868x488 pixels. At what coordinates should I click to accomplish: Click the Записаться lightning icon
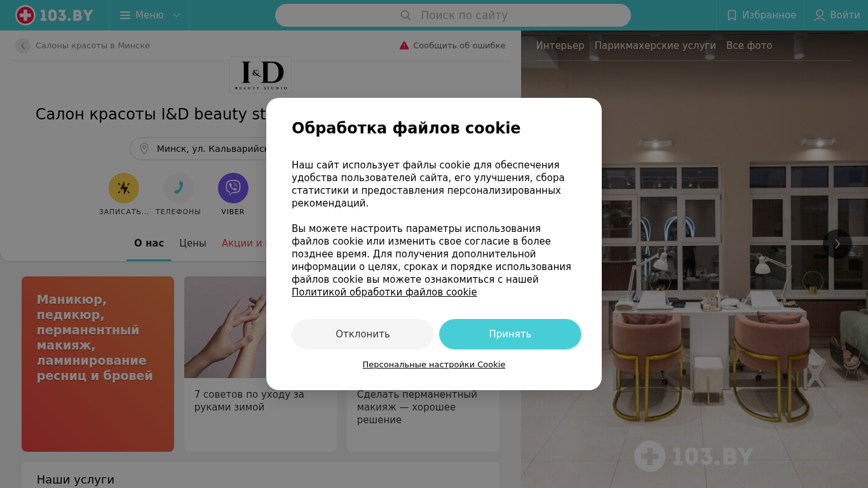pos(124,188)
